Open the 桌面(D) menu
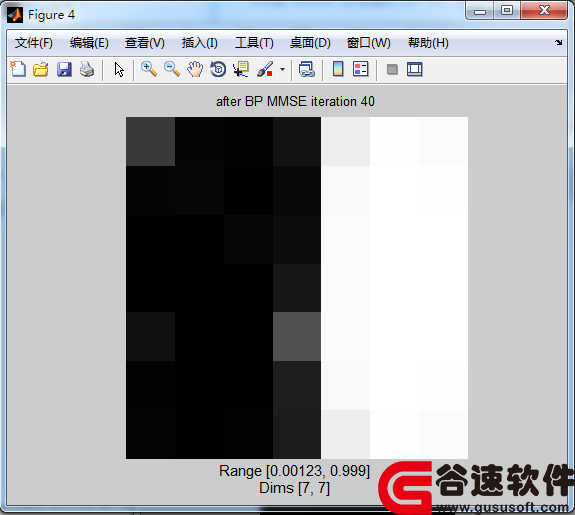 coord(310,43)
